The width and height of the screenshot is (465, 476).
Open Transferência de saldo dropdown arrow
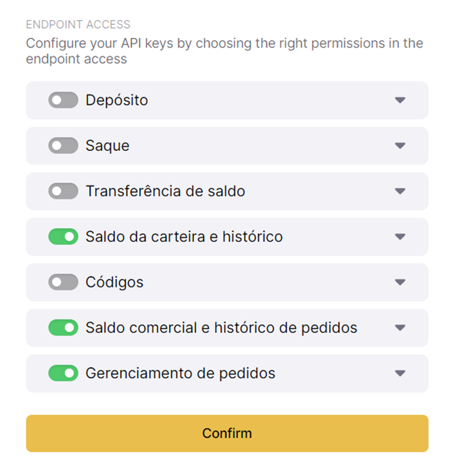[x=400, y=191]
